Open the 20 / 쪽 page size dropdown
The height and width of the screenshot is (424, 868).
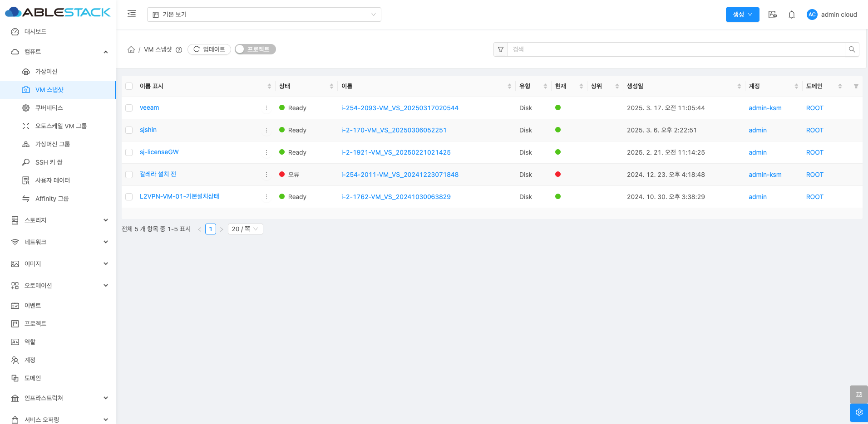coord(245,229)
